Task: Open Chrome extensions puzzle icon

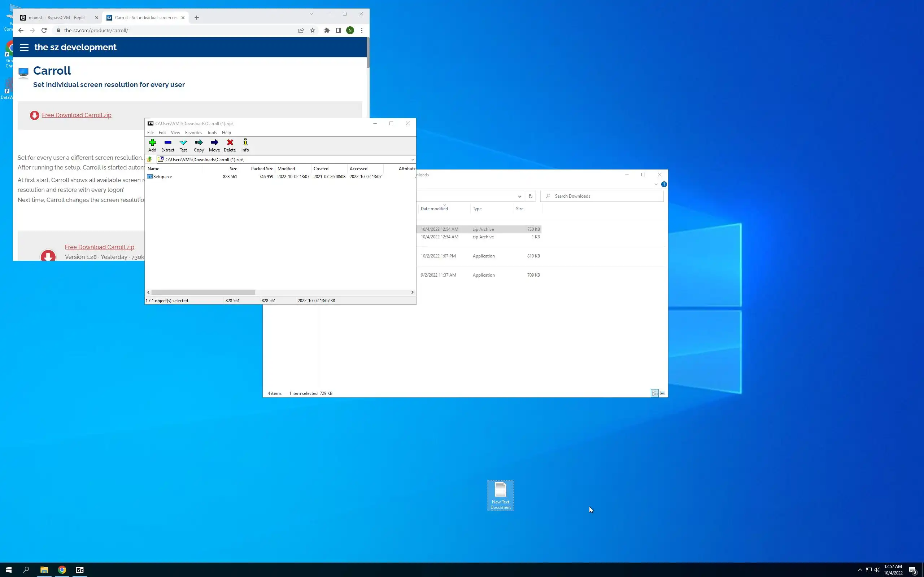Action: tap(327, 31)
